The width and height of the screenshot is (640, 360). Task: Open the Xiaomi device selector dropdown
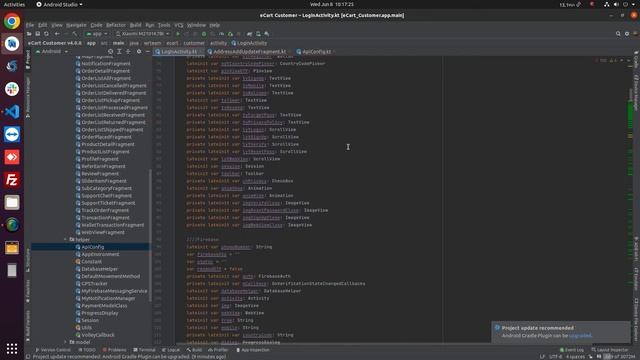pos(142,34)
